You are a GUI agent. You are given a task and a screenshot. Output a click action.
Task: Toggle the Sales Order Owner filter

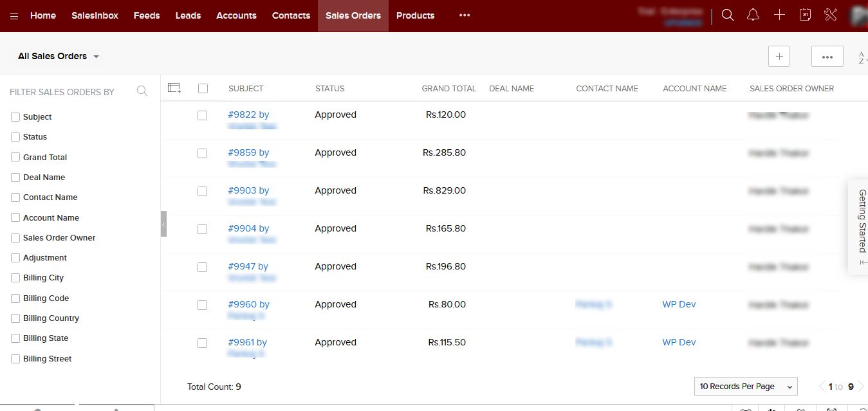point(15,237)
